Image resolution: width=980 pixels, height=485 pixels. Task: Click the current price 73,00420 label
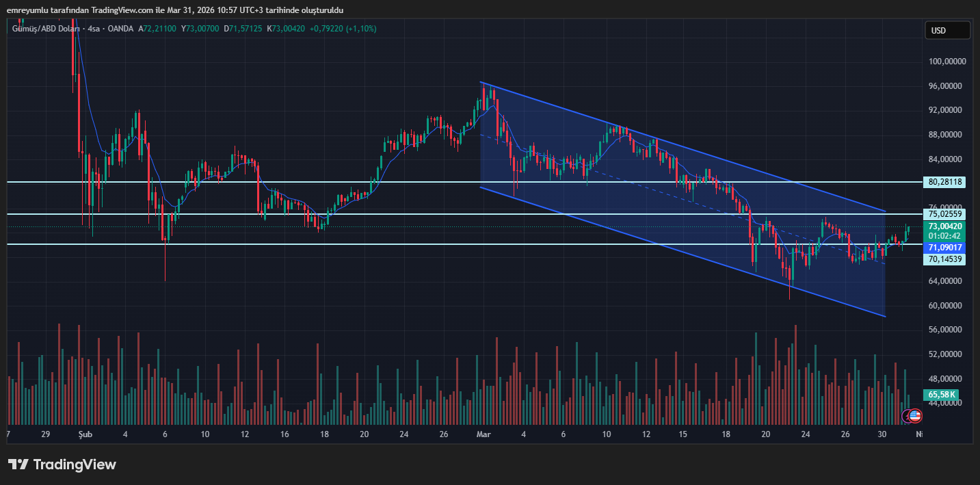click(x=946, y=226)
